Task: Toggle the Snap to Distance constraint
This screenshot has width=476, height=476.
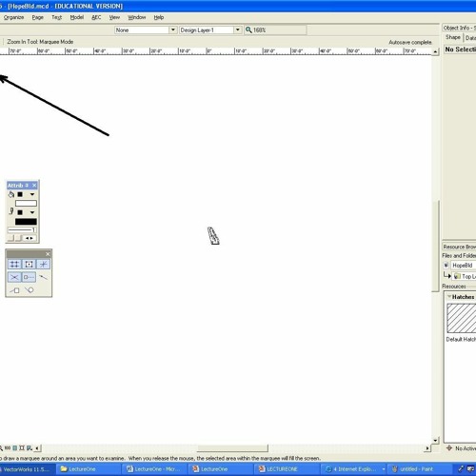Action: point(43,277)
